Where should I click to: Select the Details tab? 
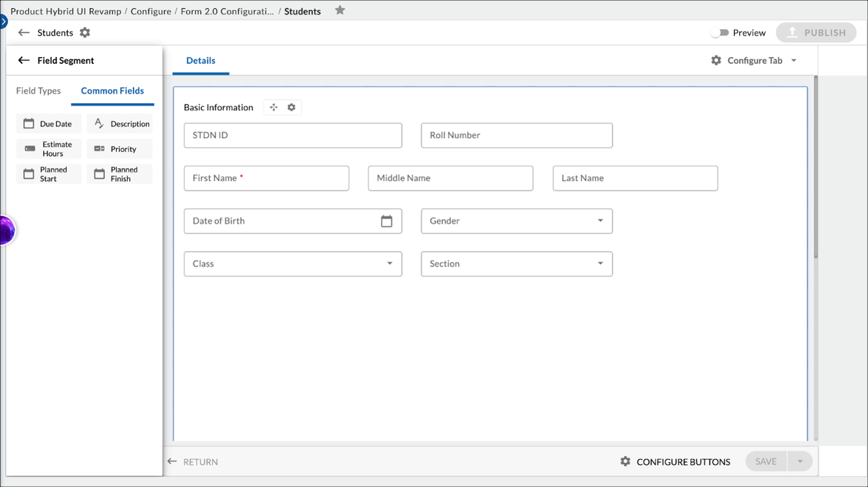pyautogui.click(x=200, y=60)
